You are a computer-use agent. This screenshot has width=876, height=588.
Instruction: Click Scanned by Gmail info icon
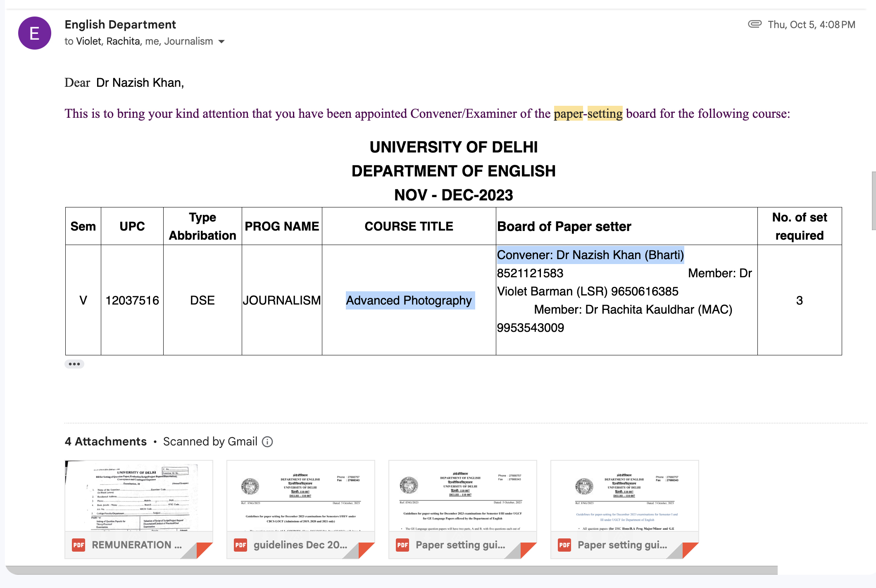coord(268,442)
